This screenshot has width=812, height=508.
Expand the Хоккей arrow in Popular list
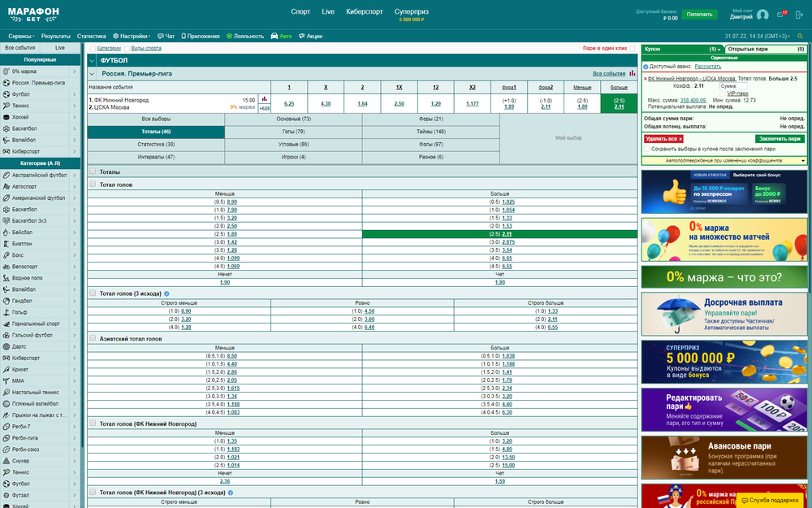pos(75,117)
